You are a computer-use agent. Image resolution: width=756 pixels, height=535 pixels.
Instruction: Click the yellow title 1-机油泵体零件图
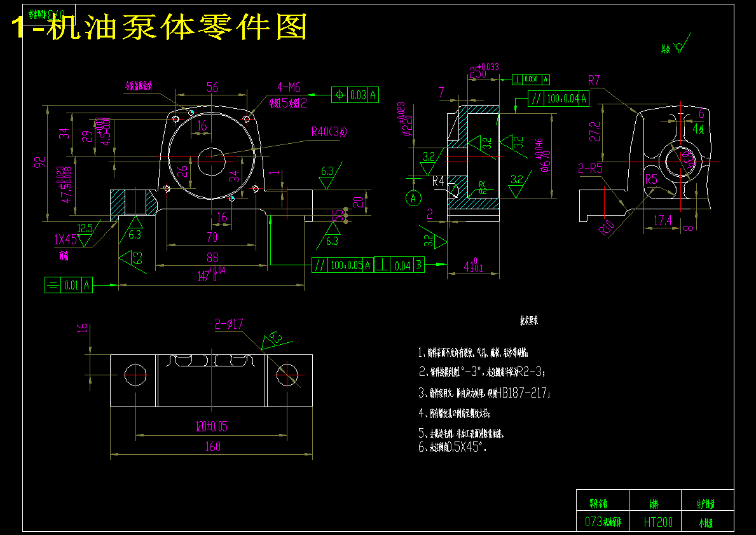[159, 27]
